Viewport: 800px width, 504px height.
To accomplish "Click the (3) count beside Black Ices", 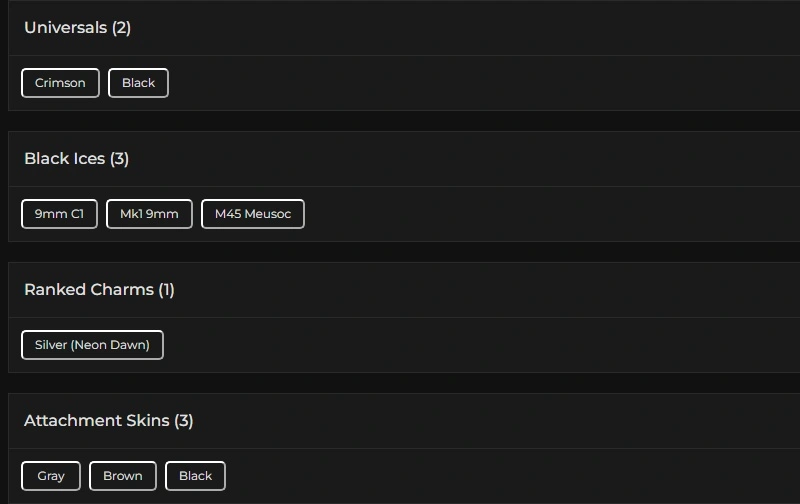I will click(x=119, y=159).
